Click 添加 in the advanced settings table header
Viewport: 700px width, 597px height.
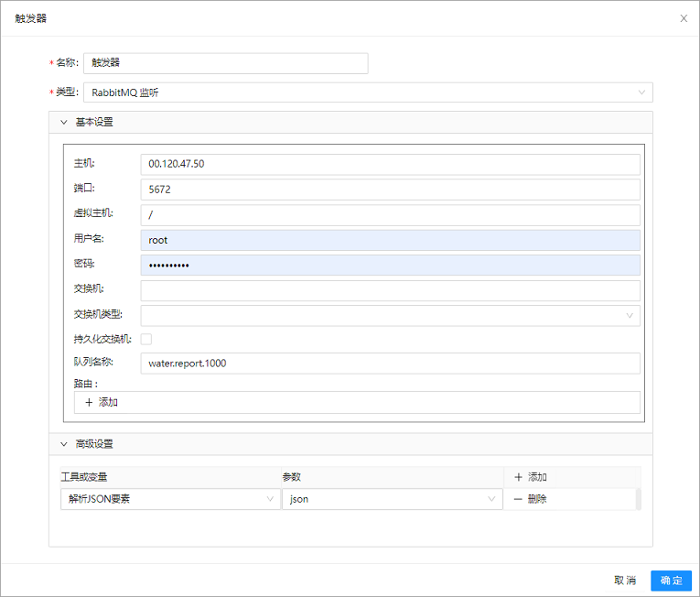(x=531, y=477)
